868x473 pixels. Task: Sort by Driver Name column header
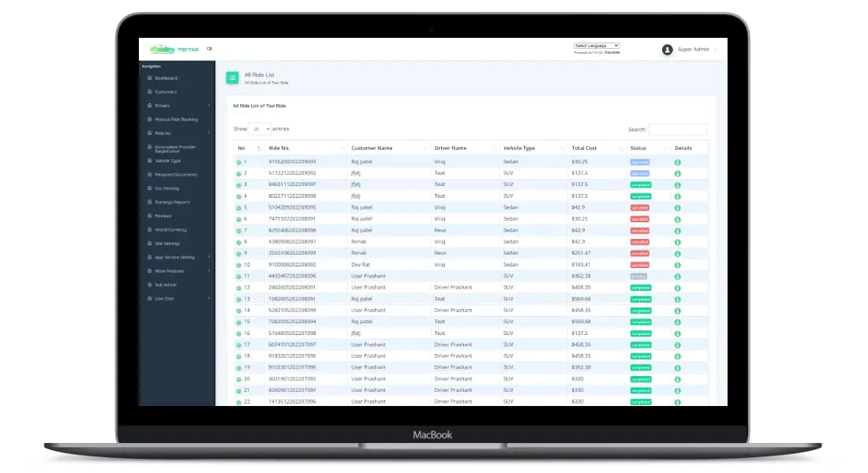465,148
